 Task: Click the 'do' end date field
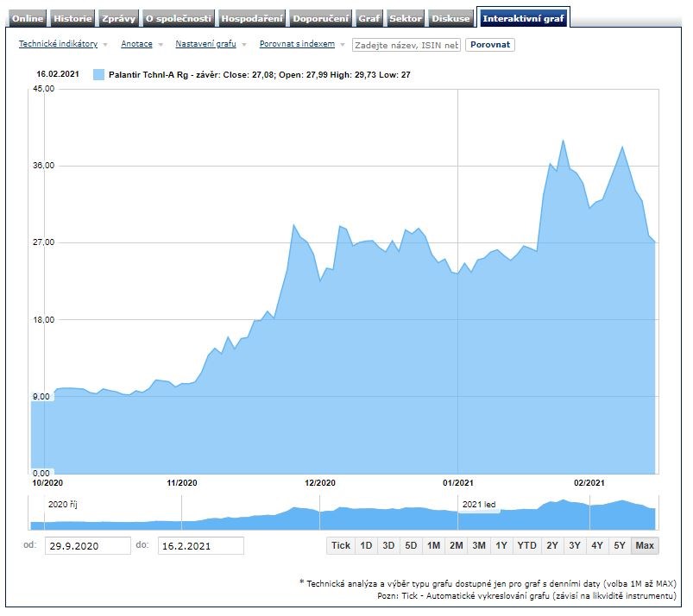pos(200,545)
